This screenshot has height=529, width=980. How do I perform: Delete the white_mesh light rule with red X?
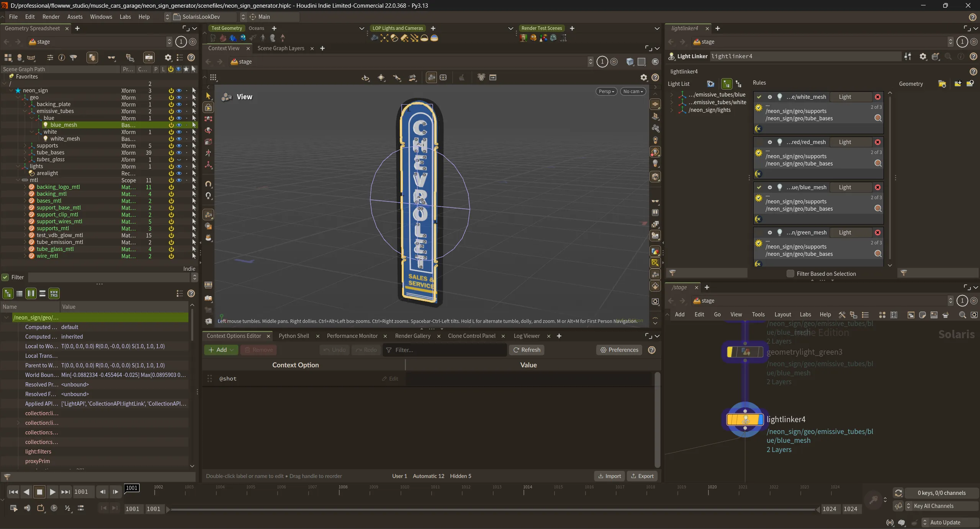pyautogui.click(x=877, y=97)
